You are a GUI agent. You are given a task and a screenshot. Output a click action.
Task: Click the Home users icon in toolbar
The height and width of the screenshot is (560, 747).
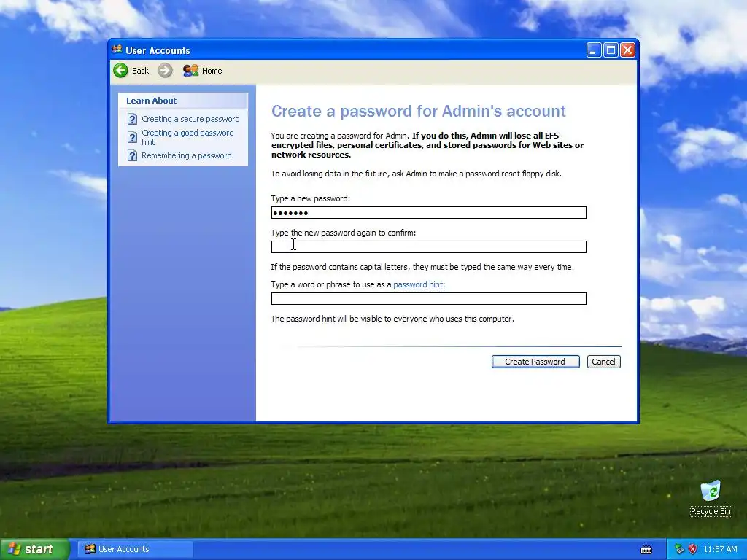(x=190, y=71)
